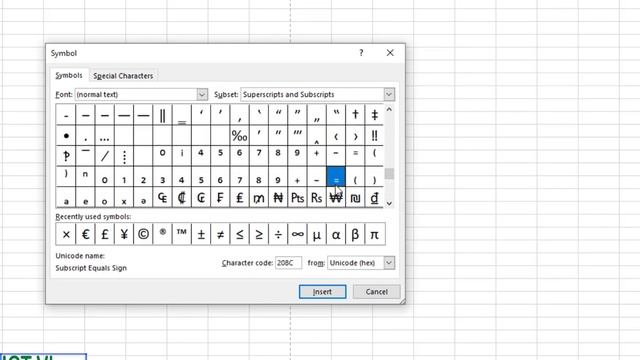Pick the won ₩ currency symbol
The width and height of the screenshot is (640, 360).
pyautogui.click(x=336, y=198)
